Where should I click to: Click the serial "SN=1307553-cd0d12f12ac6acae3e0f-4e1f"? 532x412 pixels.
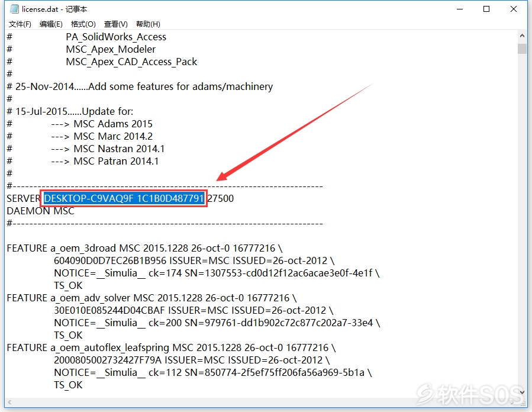tap(279, 273)
